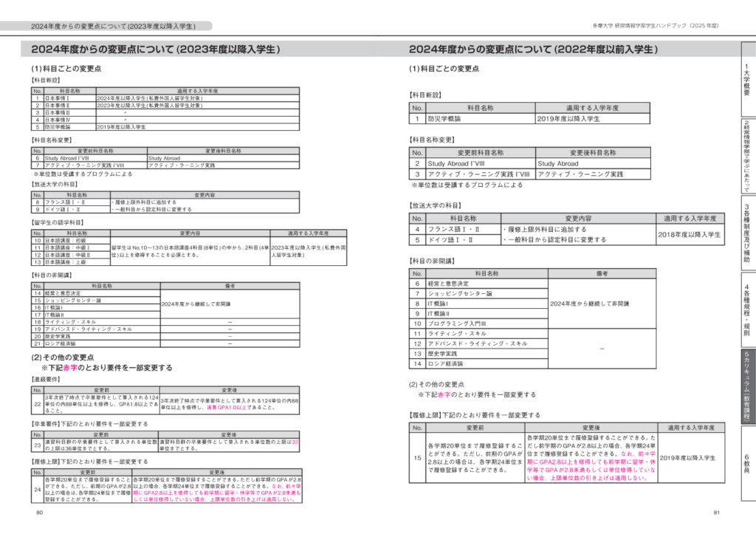Click the top-left gray header banner
756x534 pixels.
(x=113, y=26)
